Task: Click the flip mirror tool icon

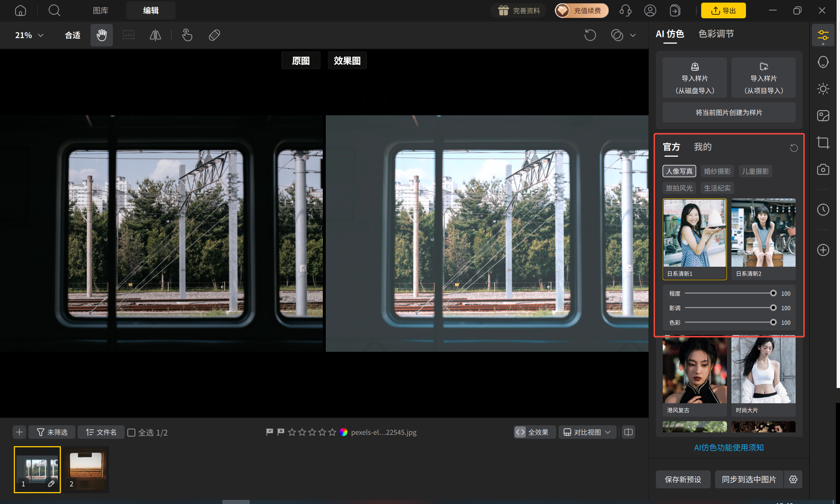Action: tap(155, 35)
